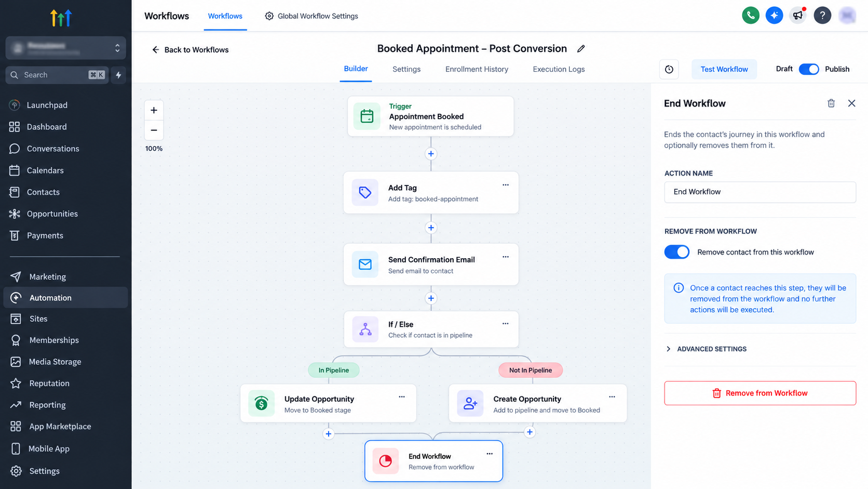
Task: Close the End Workflow side panel
Action: tap(851, 103)
